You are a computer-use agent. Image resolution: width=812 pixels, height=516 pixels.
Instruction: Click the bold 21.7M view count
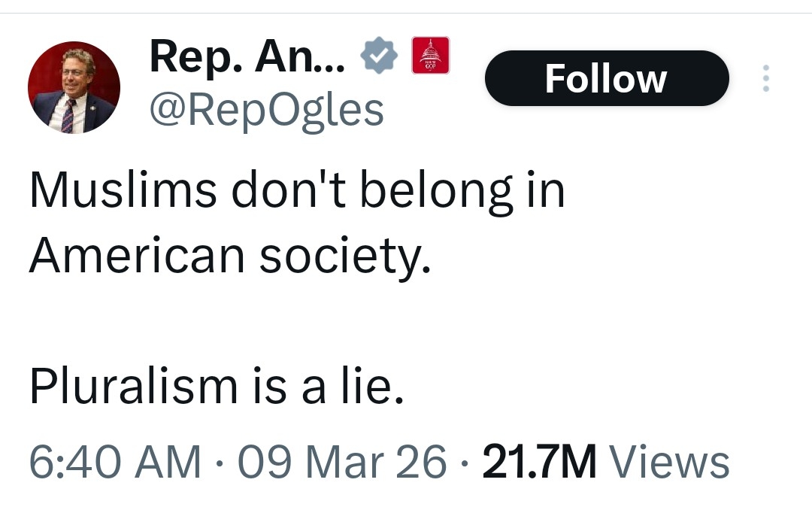539,461
